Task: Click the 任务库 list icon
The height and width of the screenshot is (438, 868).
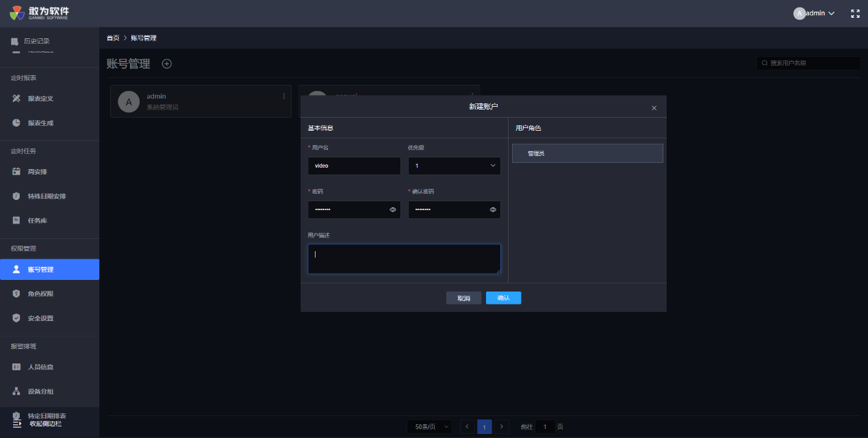Action: 16,221
